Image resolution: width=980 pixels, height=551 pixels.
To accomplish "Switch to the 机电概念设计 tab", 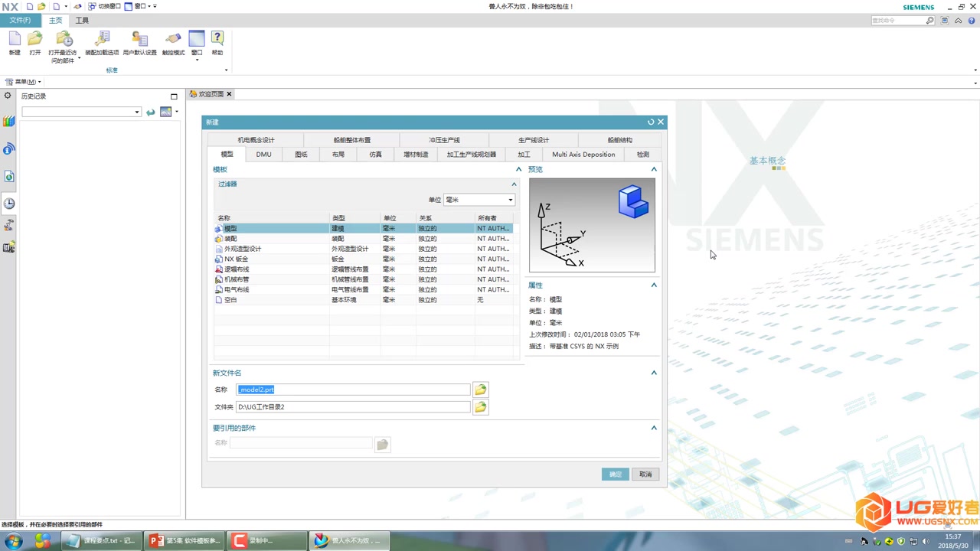I will [256, 140].
